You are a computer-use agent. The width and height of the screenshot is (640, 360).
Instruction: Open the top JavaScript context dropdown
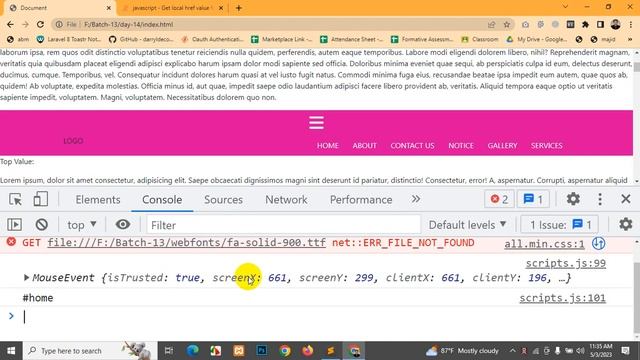point(82,225)
